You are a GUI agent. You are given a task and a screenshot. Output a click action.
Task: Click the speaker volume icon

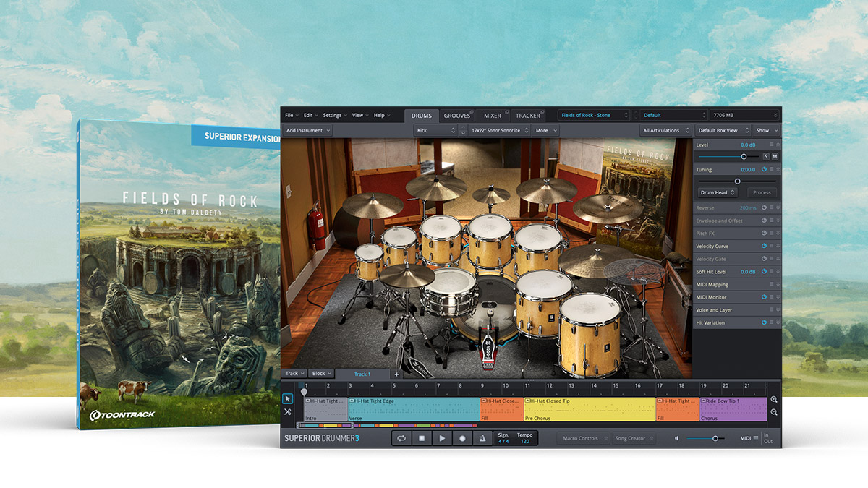(x=677, y=438)
